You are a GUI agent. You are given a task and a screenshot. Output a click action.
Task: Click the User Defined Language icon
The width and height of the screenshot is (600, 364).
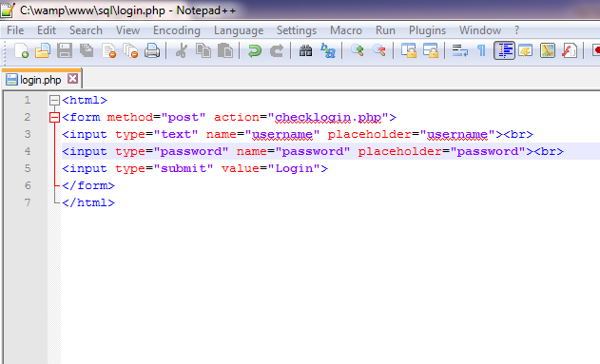(x=526, y=50)
